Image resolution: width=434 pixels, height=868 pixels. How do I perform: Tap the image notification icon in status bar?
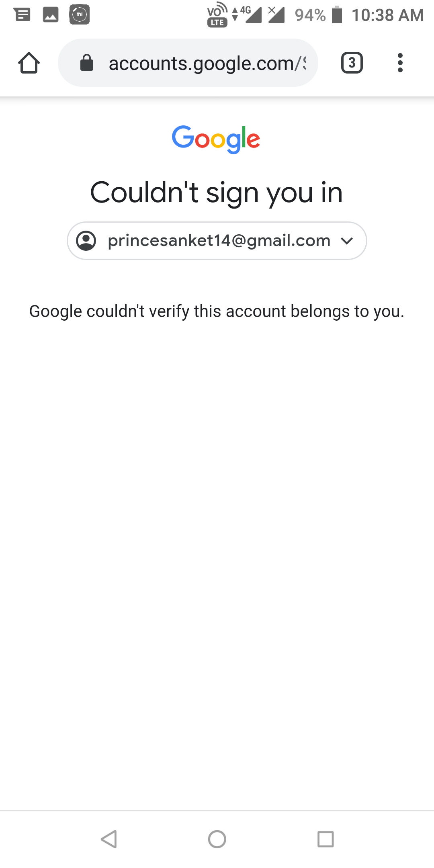pyautogui.click(x=51, y=15)
